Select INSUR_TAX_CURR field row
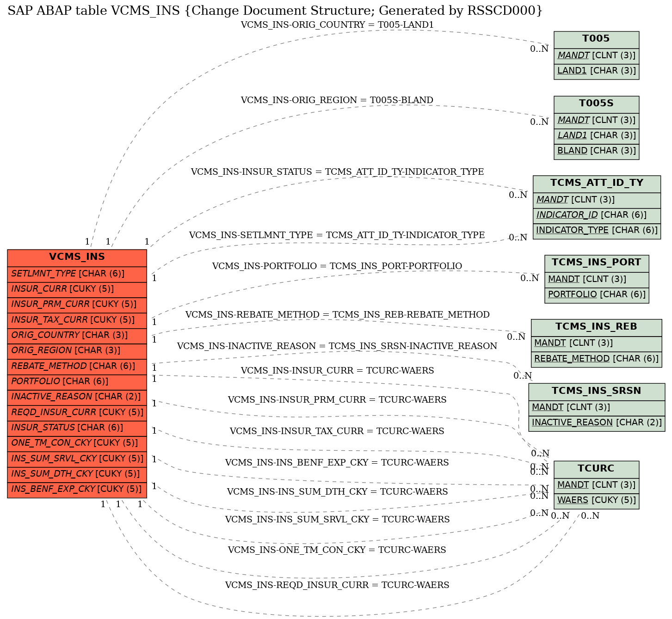672x619 pixels. (x=77, y=320)
